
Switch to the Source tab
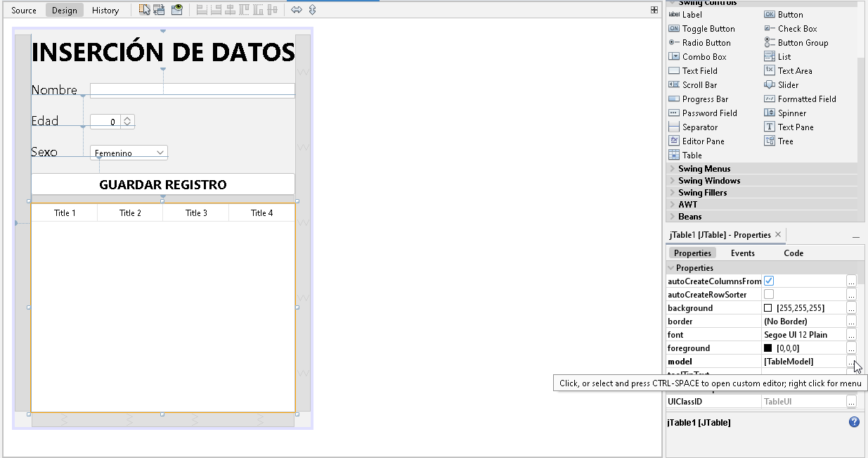tap(23, 10)
